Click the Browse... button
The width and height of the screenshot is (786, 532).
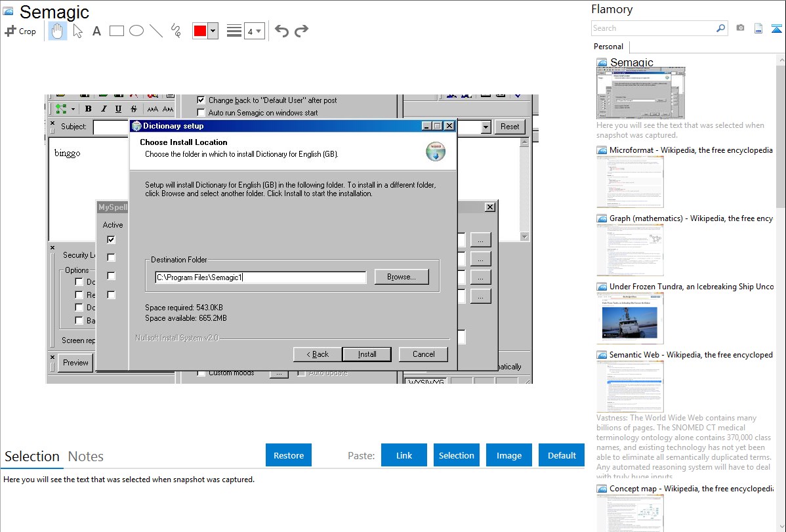point(402,277)
